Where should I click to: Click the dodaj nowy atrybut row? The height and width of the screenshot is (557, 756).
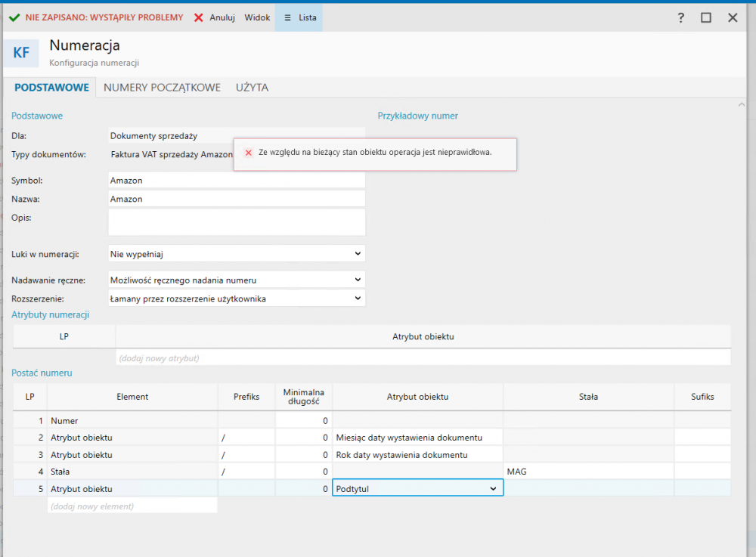[423, 357]
